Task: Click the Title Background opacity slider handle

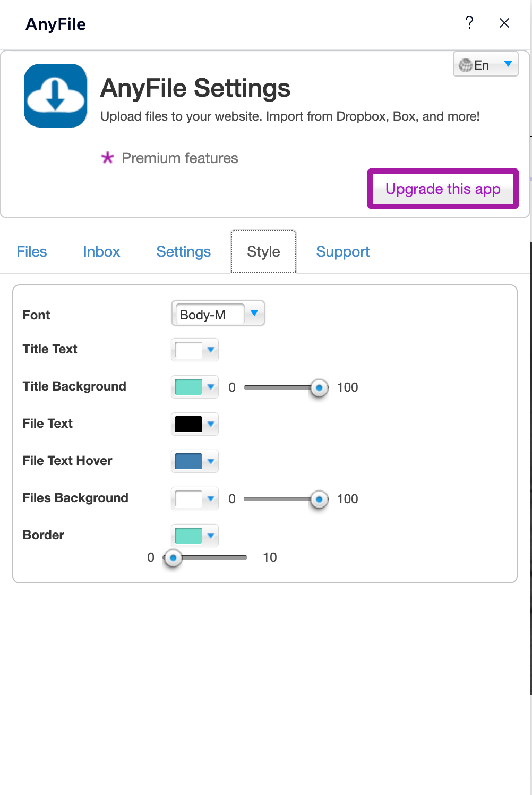Action: click(319, 388)
